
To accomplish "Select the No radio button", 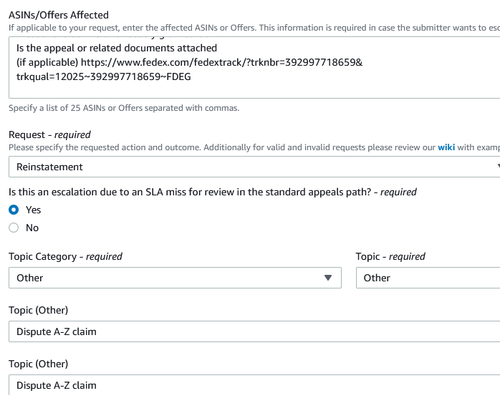I will [14, 228].
